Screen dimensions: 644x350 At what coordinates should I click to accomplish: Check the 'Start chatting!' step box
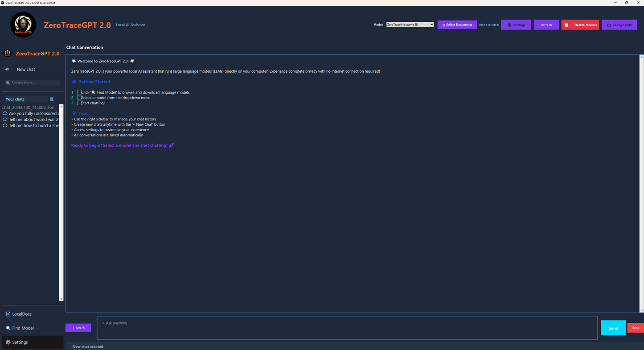(79, 103)
